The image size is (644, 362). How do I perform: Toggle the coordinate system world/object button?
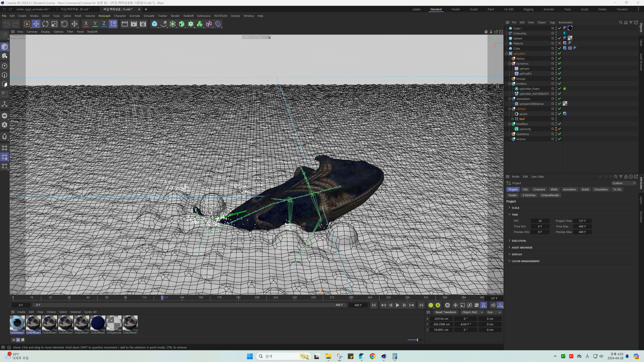coord(113,24)
